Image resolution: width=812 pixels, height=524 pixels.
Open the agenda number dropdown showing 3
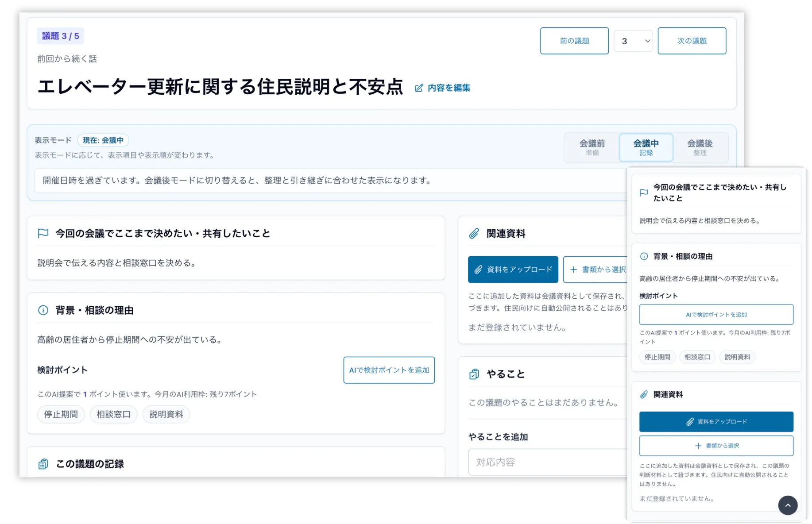point(633,41)
